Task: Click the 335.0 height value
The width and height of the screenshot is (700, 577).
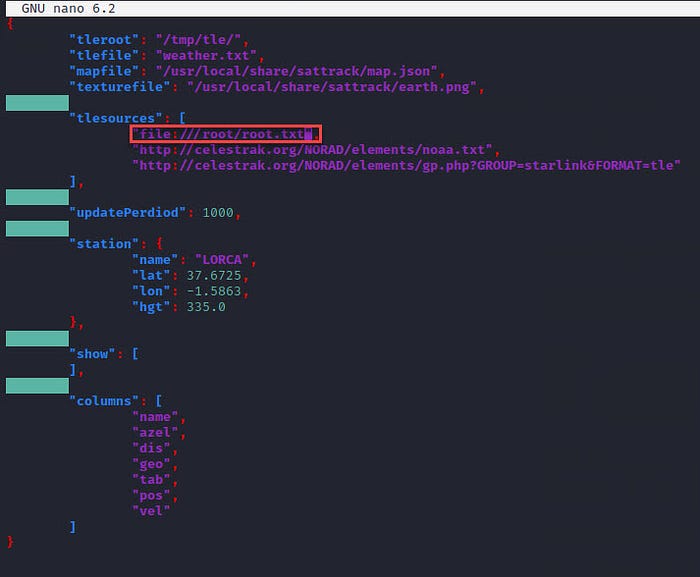Action: point(206,307)
